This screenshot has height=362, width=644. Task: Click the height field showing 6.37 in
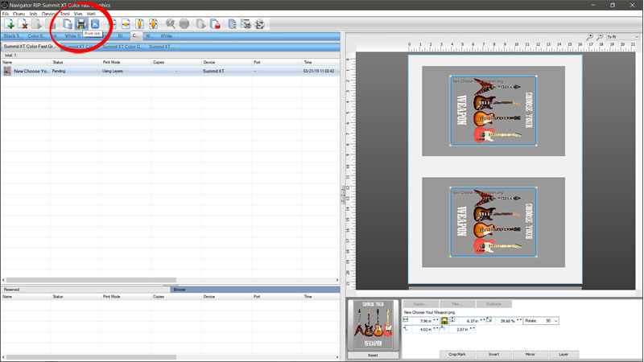pyautogui.click(x=471, y=320)
